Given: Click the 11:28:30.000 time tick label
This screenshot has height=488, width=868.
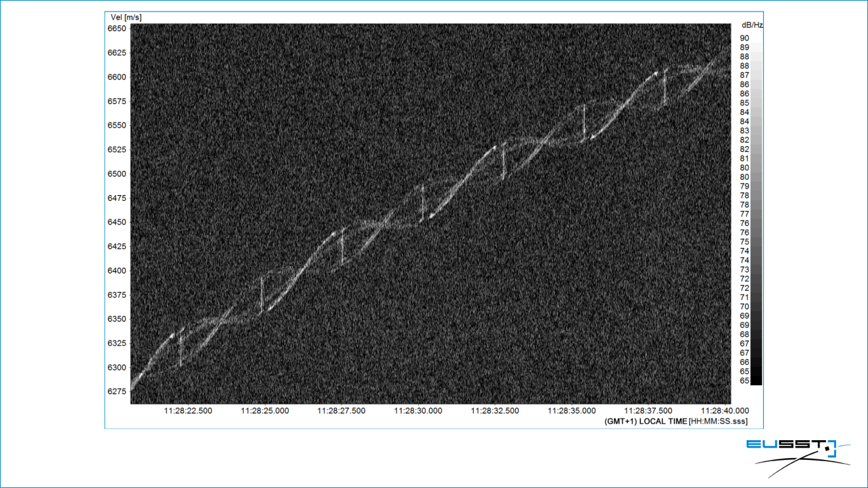Looking at the screenshot, I should coord(418,411).
